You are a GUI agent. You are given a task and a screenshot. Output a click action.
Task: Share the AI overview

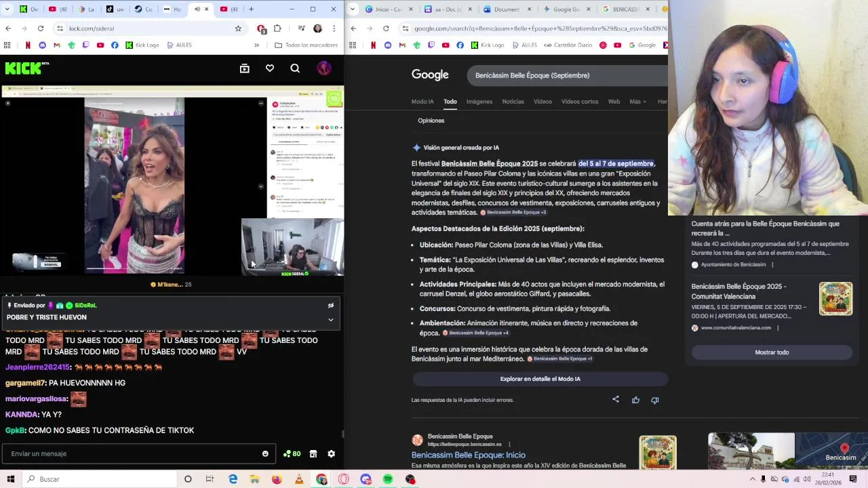click(x=616, y=400)
